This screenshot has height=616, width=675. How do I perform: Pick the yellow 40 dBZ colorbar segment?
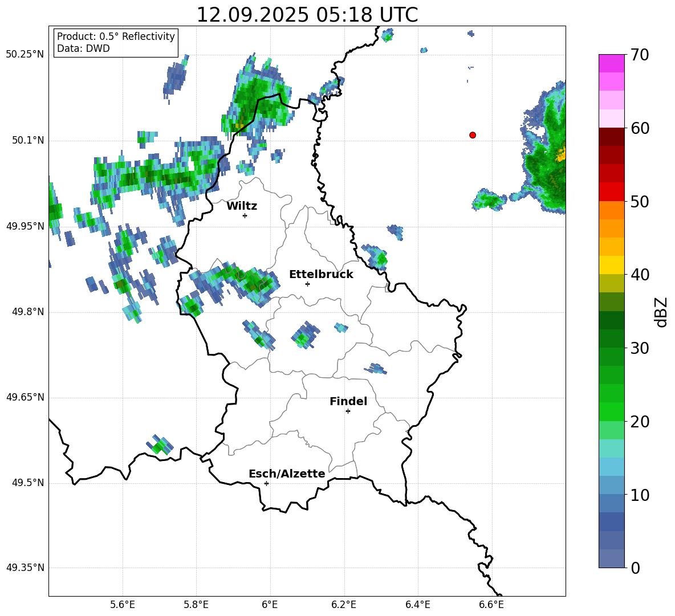point(611,265)
